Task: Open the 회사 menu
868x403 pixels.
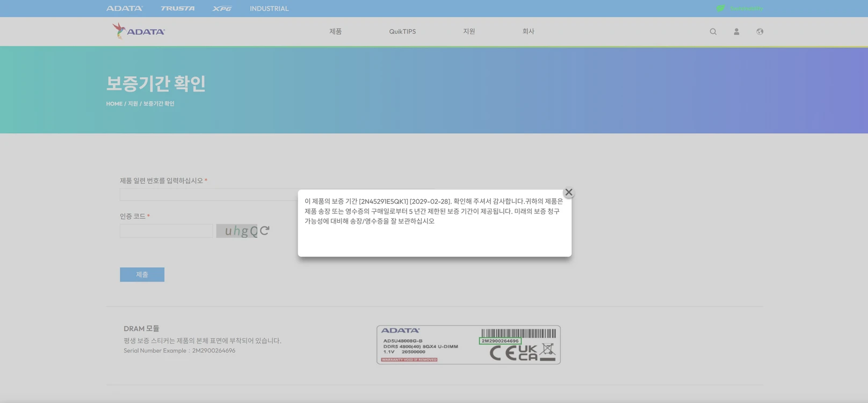Action: pyautogui.click(x=529, y=32)
